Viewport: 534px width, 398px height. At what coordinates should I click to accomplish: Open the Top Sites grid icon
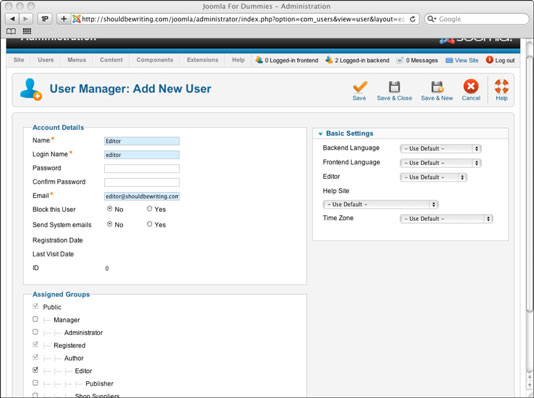click(27, 31)
